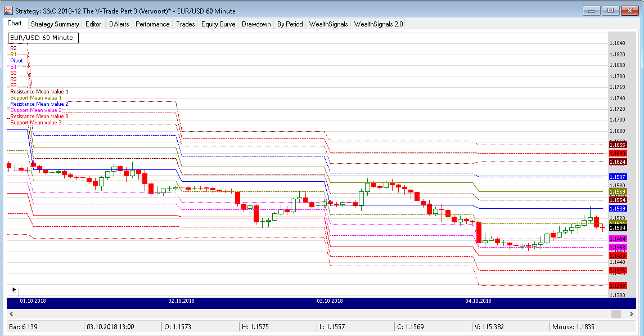Viewport: 644px width, 336px height.
Task: Switch to the Equity Curve tab
Action: point(218,24)
